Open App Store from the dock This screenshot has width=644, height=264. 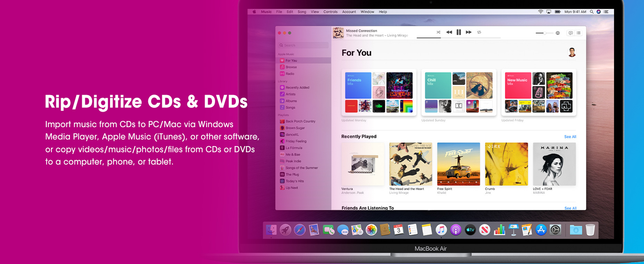(541, 230)
